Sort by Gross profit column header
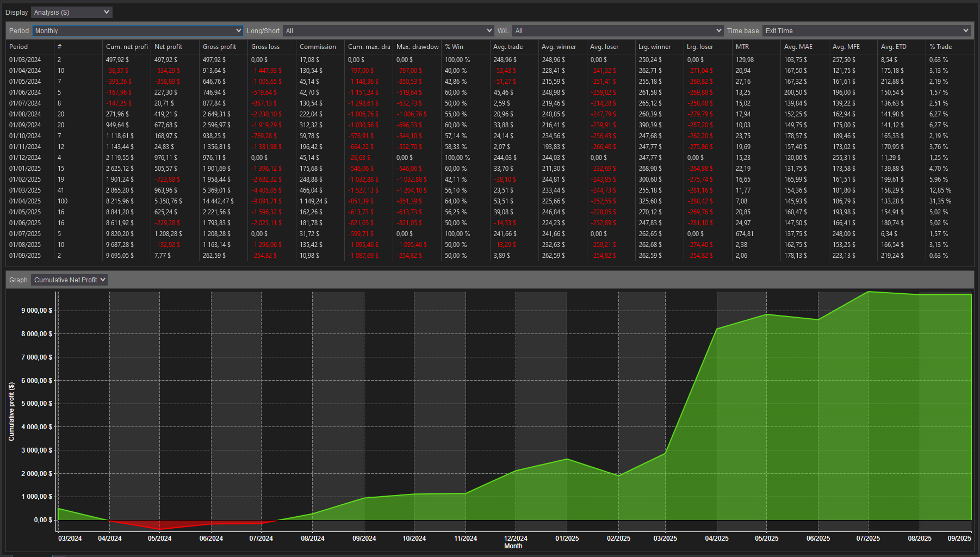This screenshot has width=980, height=557. [223, 47]
